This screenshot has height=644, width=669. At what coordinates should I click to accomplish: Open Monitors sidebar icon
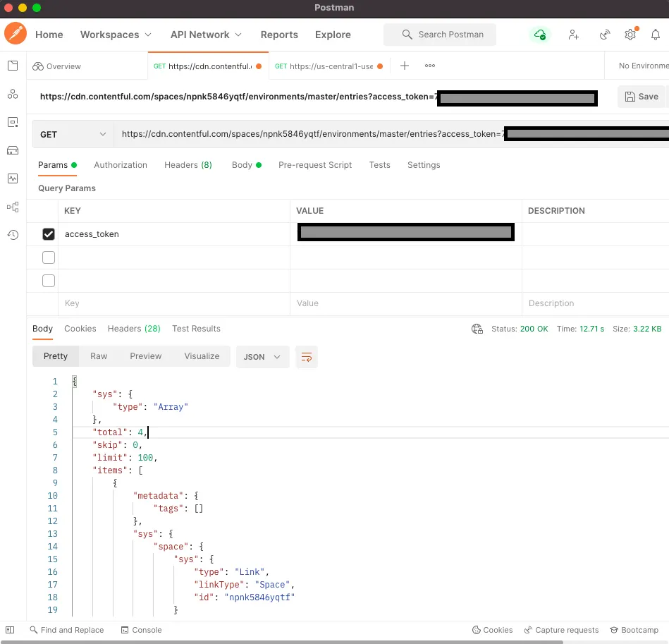13,178
